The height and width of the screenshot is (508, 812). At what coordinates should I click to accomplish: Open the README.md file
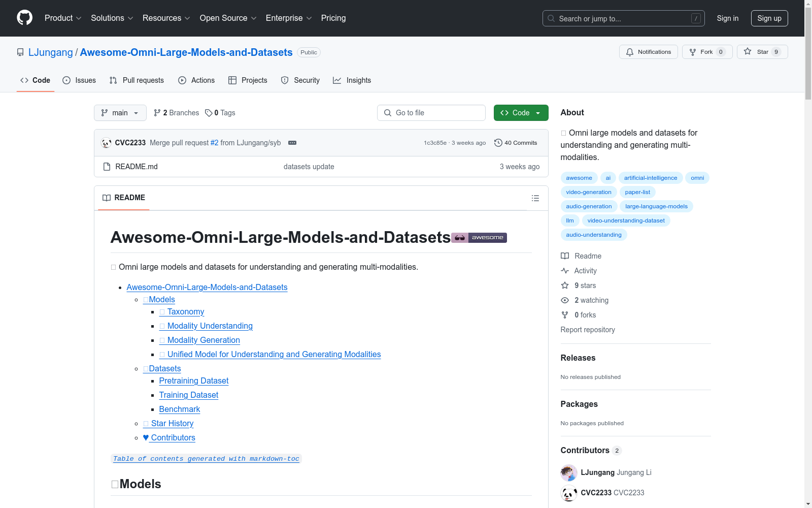click(x=137, y=167)
